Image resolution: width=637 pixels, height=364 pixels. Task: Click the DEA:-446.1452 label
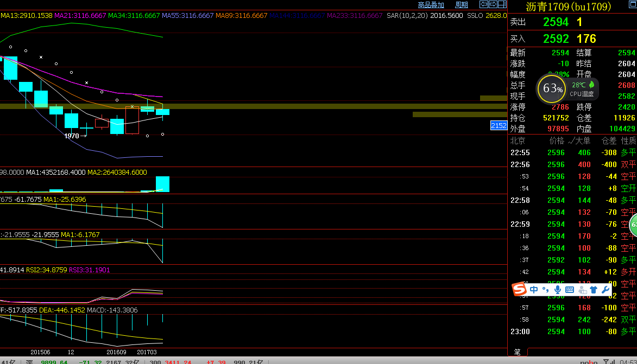[62, 310]
